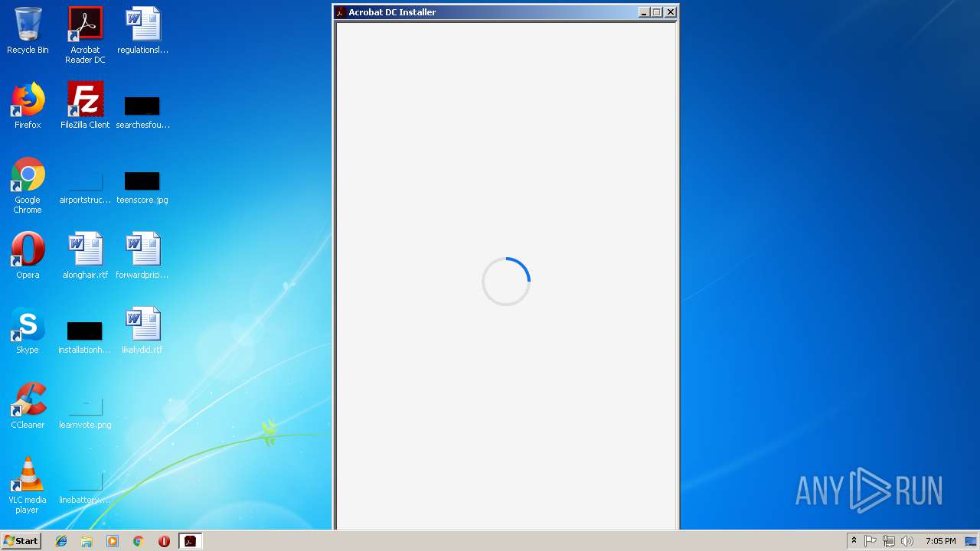Viewport: 980px width, 551px height.
Task: Maximize the Acrobat DC Installer window
Action: pos(656,12)
